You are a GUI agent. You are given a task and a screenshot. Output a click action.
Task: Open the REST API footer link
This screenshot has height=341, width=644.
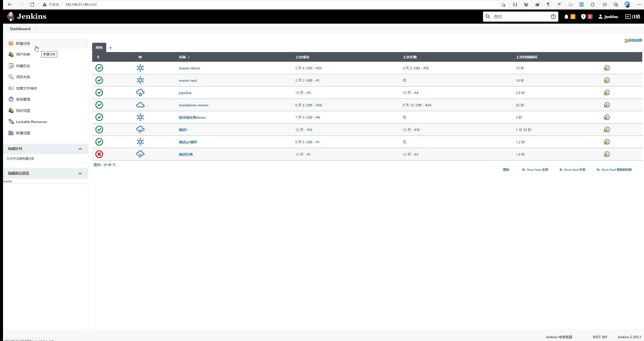point(600,337)
